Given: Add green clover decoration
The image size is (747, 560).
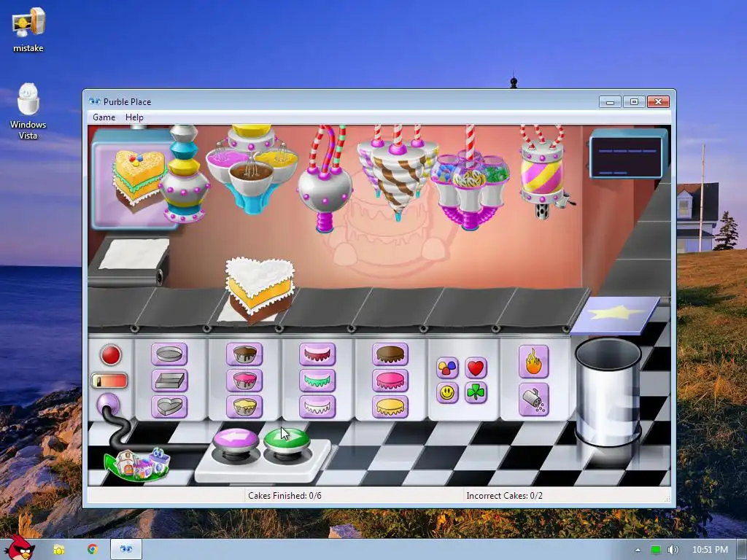Looking at the screenshot, I should 476,393.
